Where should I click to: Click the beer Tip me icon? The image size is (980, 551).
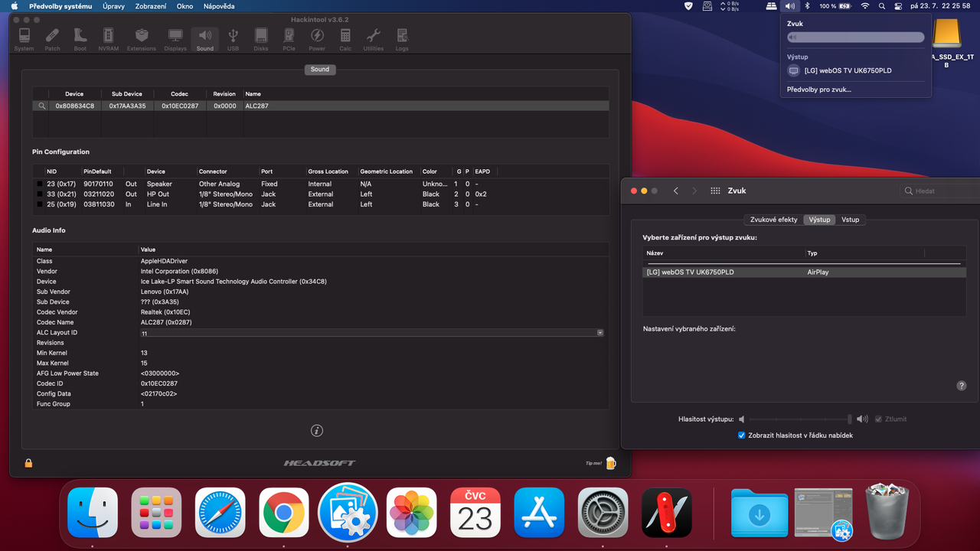tap(610, 463)
